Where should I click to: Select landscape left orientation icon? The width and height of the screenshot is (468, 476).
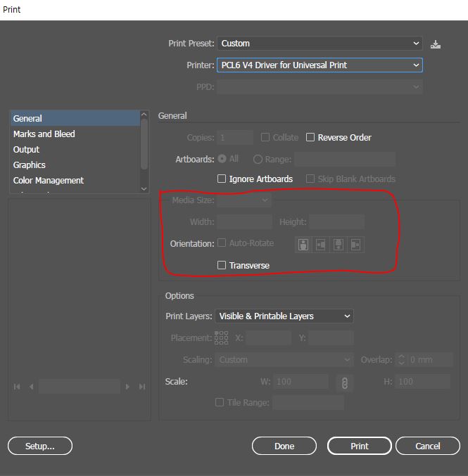(x=321, y=245)
